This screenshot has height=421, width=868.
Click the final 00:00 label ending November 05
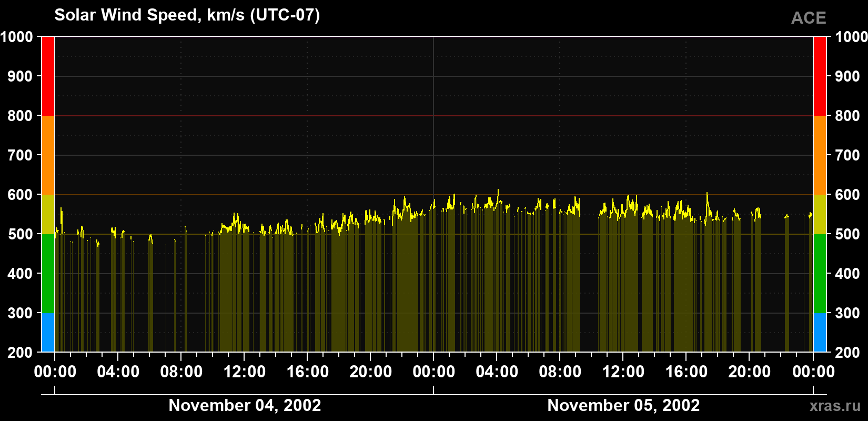[x=813, y=372]
